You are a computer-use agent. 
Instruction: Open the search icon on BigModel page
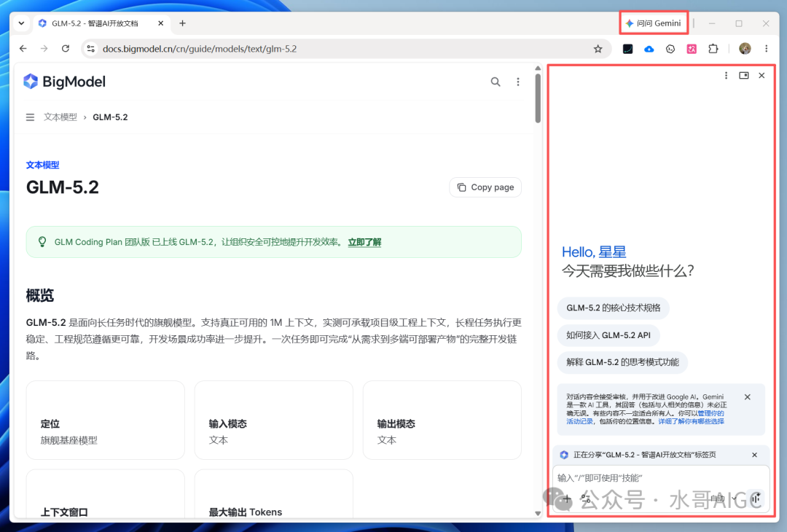[x=496, y=82]
